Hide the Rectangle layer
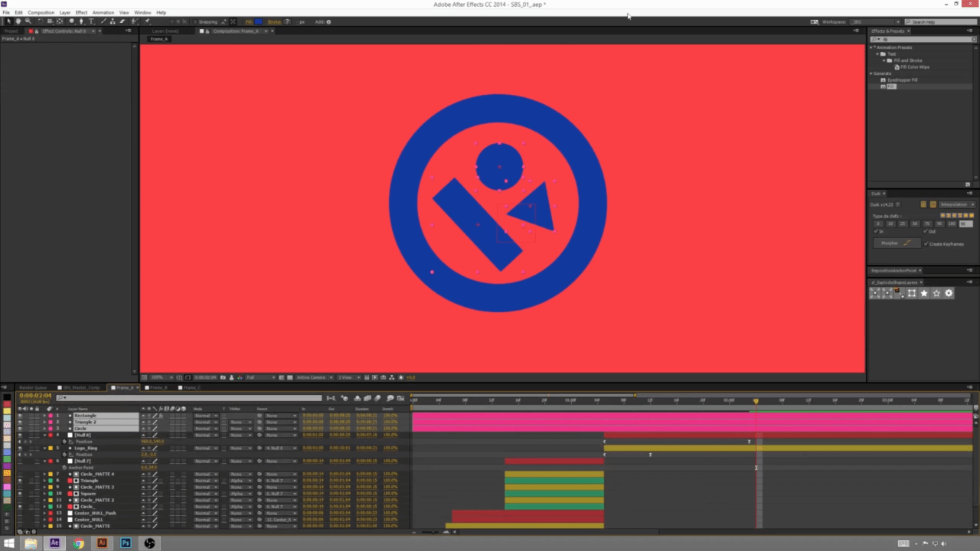Viewport: 980px width, 551px height. click(x=19, y=416)
